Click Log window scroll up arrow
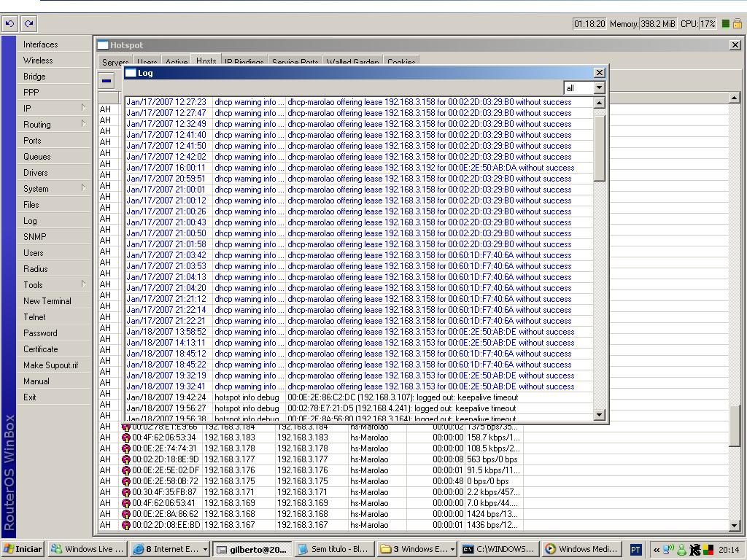The image size is (747, 560). pos(600,102)
